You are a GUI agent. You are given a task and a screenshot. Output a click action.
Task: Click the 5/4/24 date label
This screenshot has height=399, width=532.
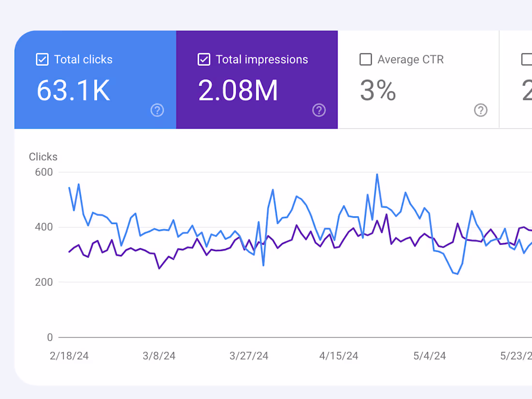429,356
